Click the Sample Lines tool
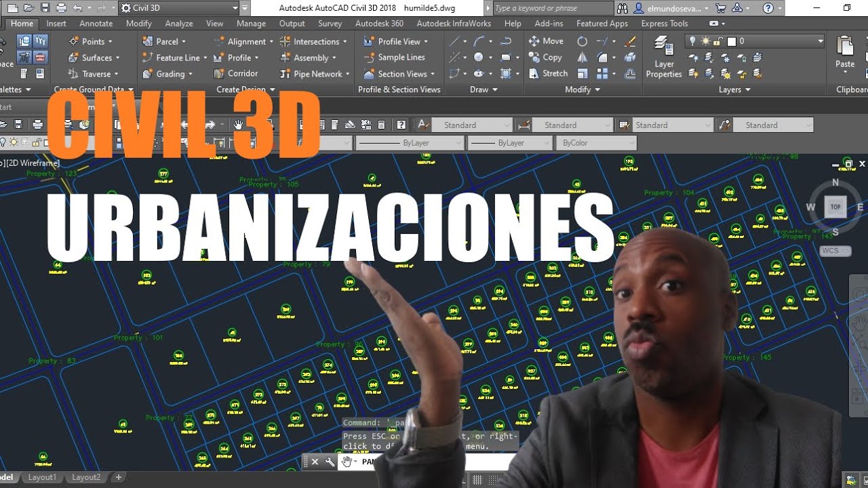Image resolution: width=868 pixels, height=488 pixels. [x=395, y=58]
